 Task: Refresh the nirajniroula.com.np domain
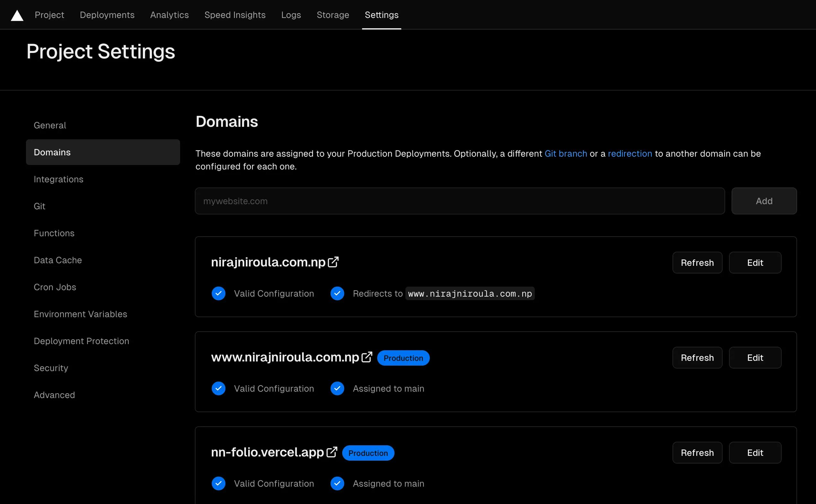coord(697,263)
